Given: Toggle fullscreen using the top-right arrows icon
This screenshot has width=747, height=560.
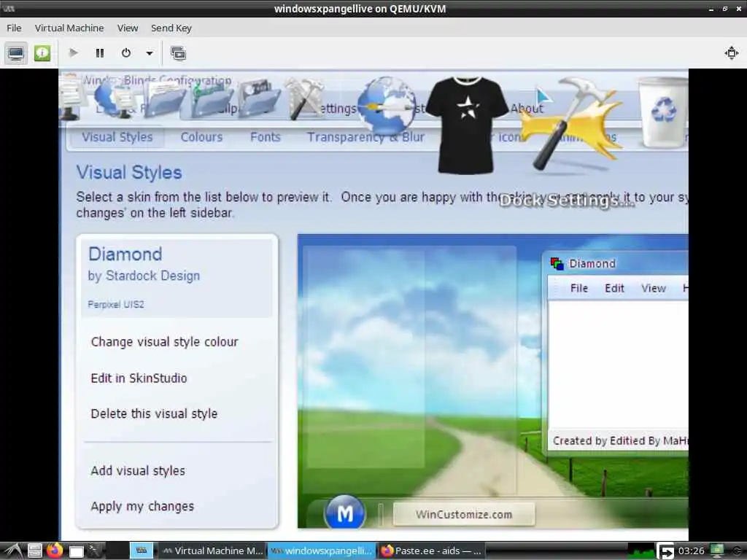Looking at the screenshot, I should [731, 52].
